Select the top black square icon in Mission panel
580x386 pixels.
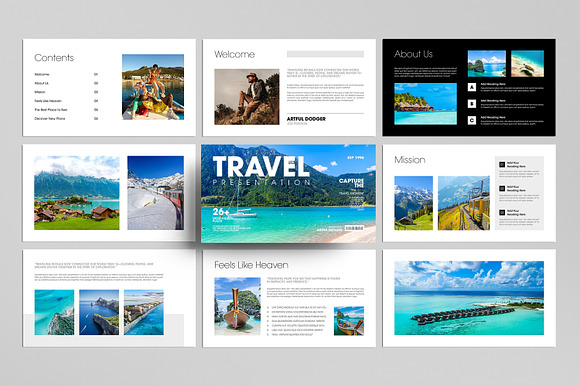click(502, 165)
